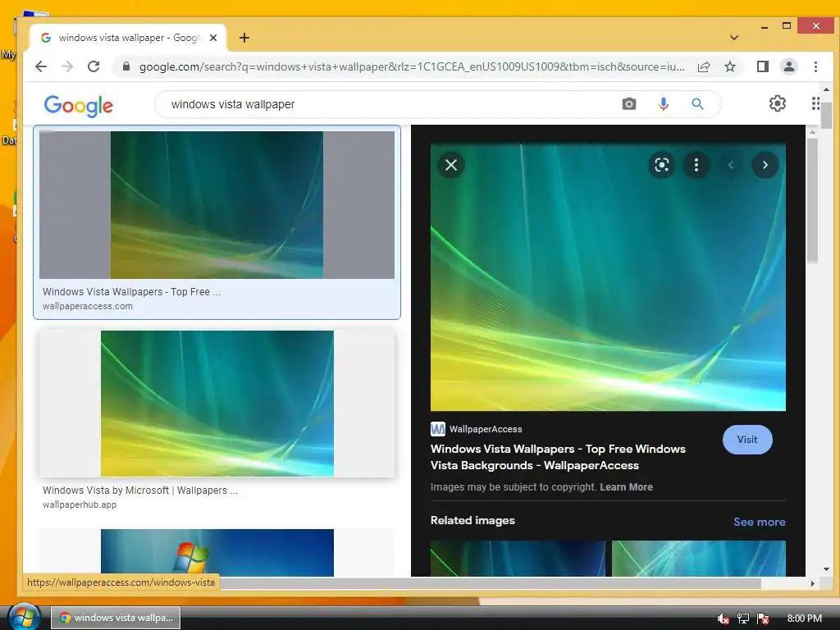Focus the URL address bar
The image size is (840, 630).
click(x=412, y=66)
